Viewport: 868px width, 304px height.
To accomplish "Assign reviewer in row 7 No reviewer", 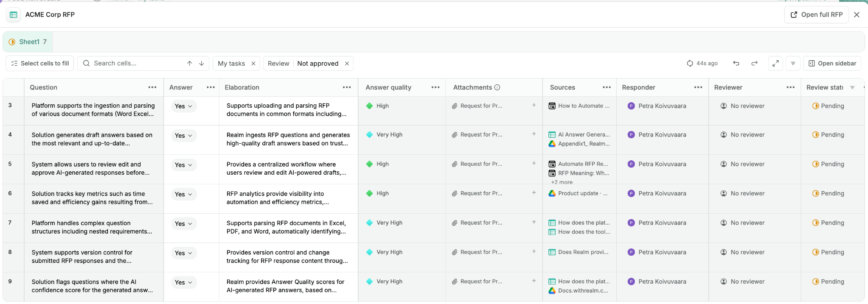I will click(x=743, y=223).
